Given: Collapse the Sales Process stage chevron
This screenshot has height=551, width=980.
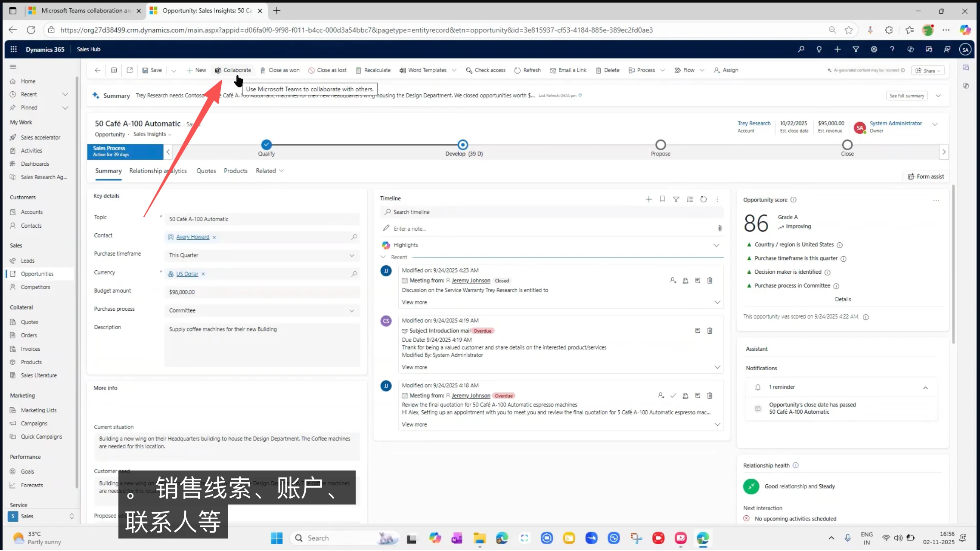Looking at the screenshot, I should [x=168, y=152].
